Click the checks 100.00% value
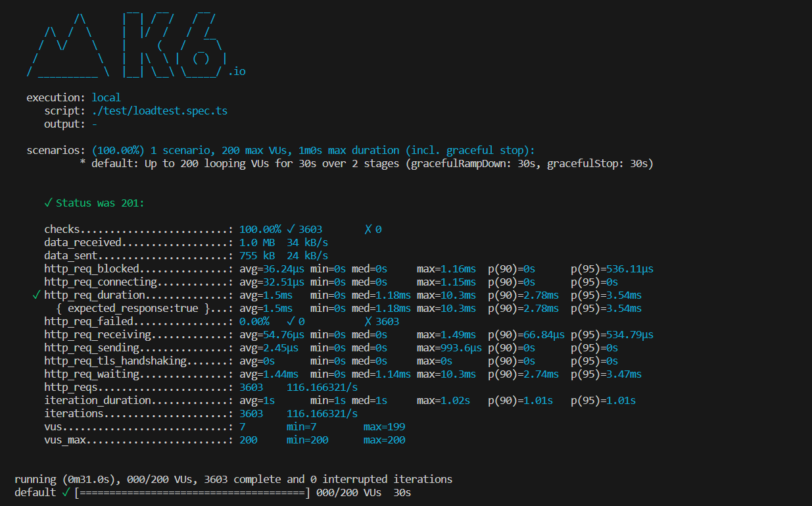 [260, 229]
